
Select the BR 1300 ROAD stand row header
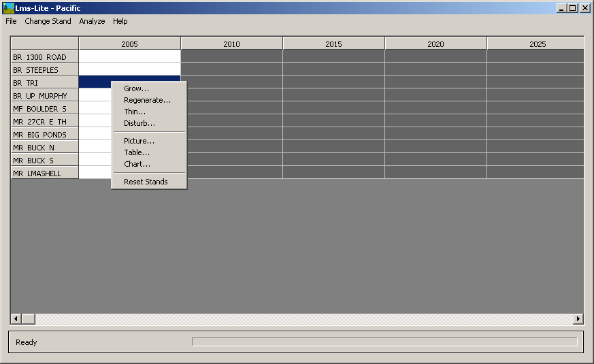point(44,57)
